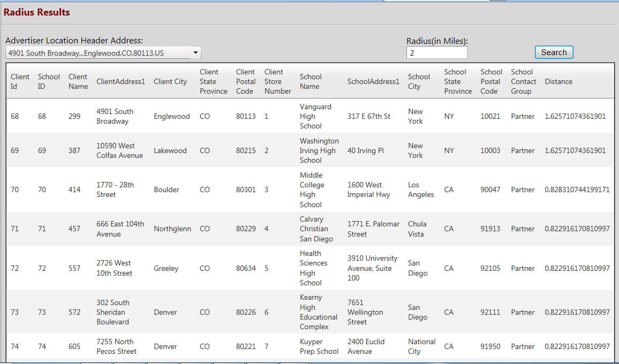619x364 pixels.
Task: Click the Search button
Action: pos(554,52)
